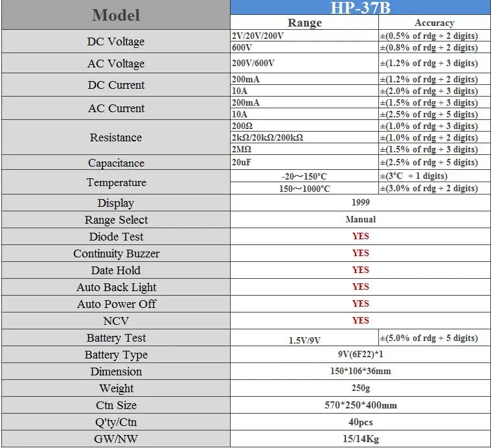Click the YES value for Diode Test
491x448 pixels.
tap(360, 237)
